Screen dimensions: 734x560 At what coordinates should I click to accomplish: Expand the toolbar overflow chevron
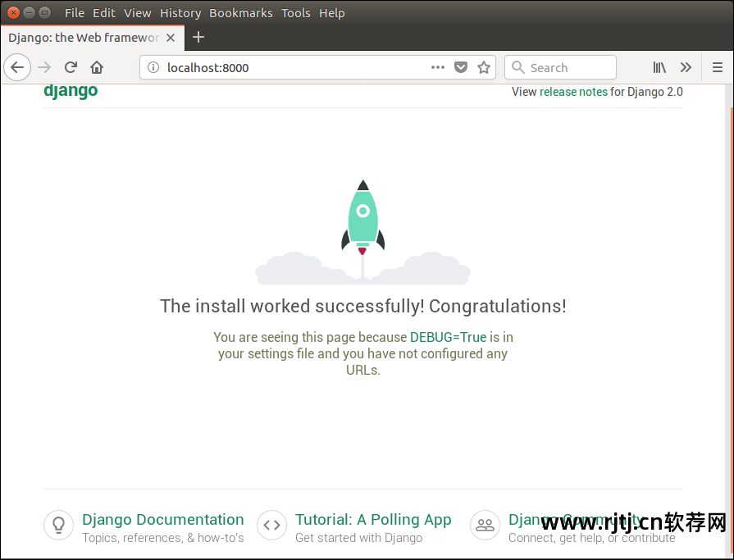(686, 67)
